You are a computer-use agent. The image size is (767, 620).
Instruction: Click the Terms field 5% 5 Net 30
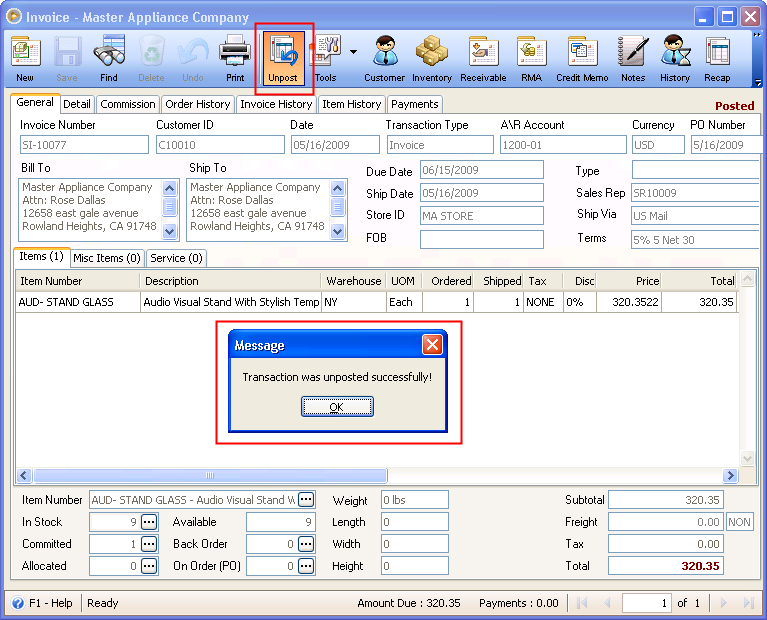(695, 240)
